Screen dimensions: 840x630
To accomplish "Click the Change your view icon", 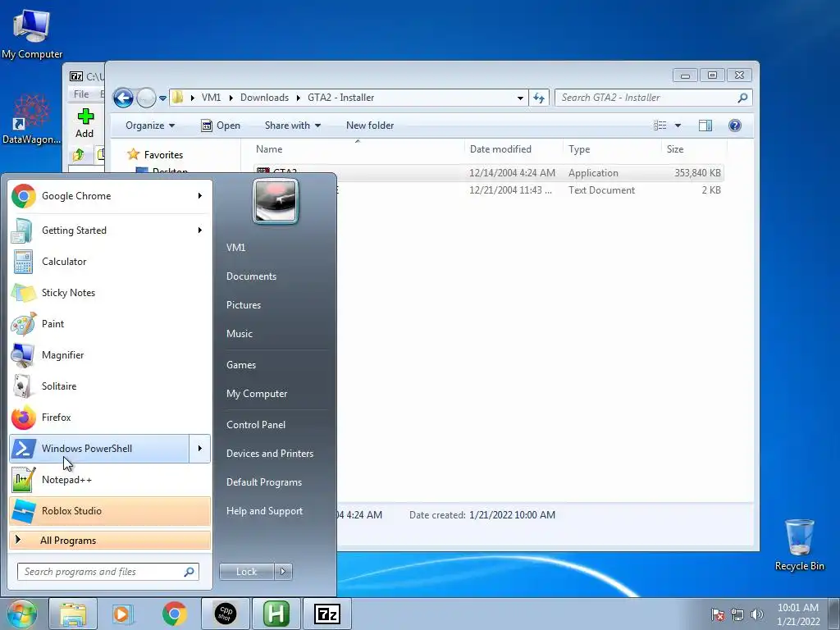I will pos(660,126).
